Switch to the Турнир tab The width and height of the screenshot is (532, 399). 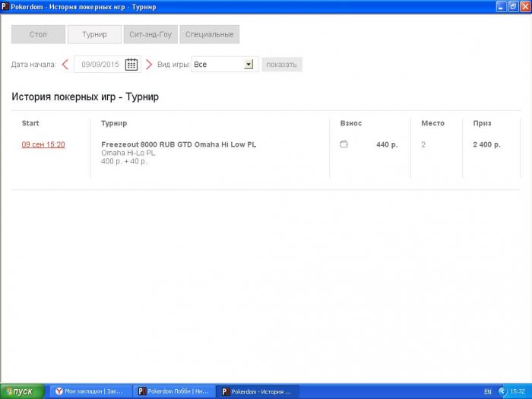click(x=94, y=34)
